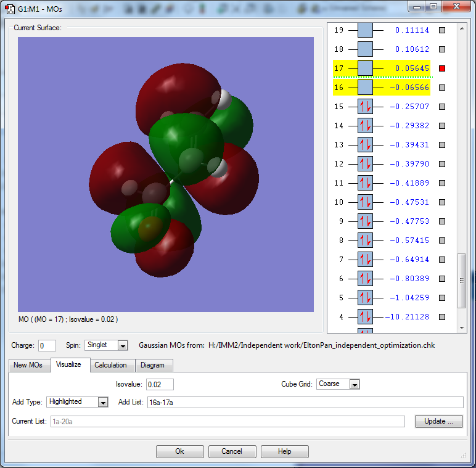Viewport: 476px width, 468px height.
Task: Select the orbital box for MO 18
Action: tap(365, 49)
